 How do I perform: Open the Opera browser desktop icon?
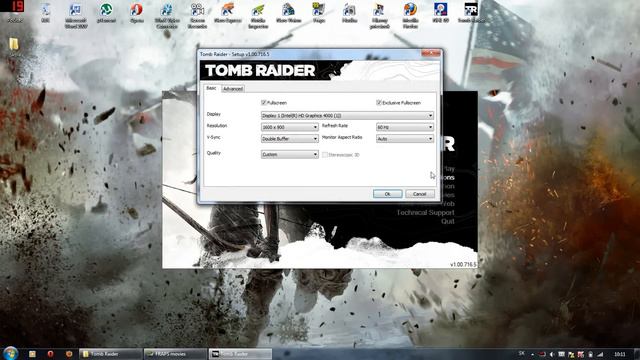click(x=136, y=12)
